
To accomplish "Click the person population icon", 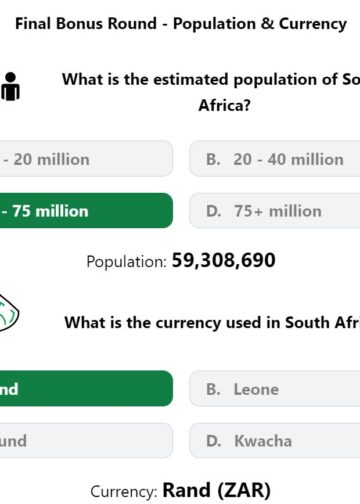I will 10,87.
